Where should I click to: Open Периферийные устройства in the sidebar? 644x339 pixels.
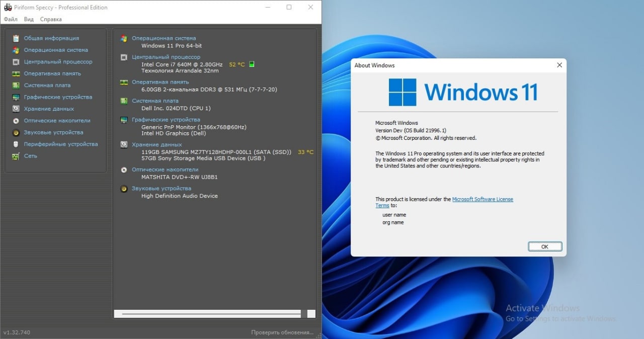61,144
